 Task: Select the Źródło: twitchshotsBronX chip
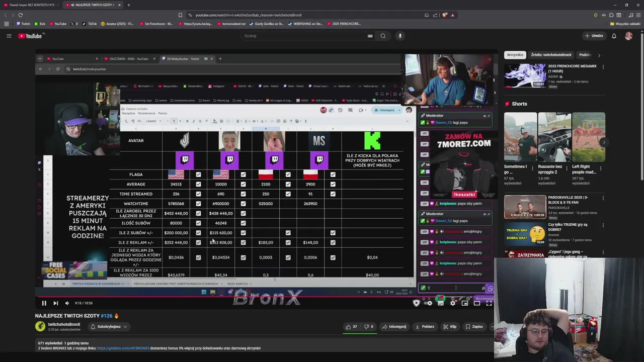(x=551, y=55)
